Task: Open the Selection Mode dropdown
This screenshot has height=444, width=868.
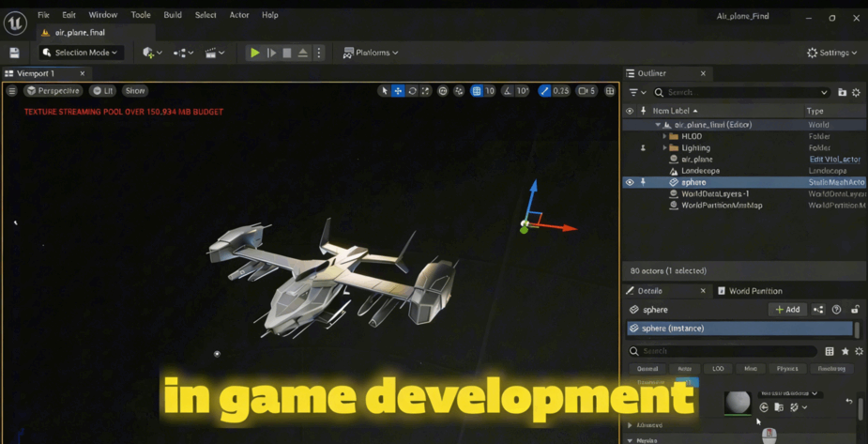Action: coord(80,53)
